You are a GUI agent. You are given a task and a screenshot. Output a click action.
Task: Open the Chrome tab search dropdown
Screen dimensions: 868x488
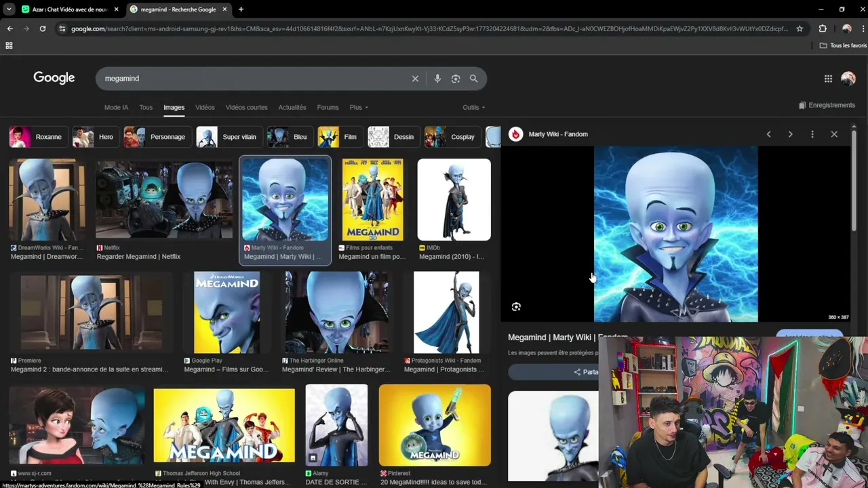(x=9, y=9)
